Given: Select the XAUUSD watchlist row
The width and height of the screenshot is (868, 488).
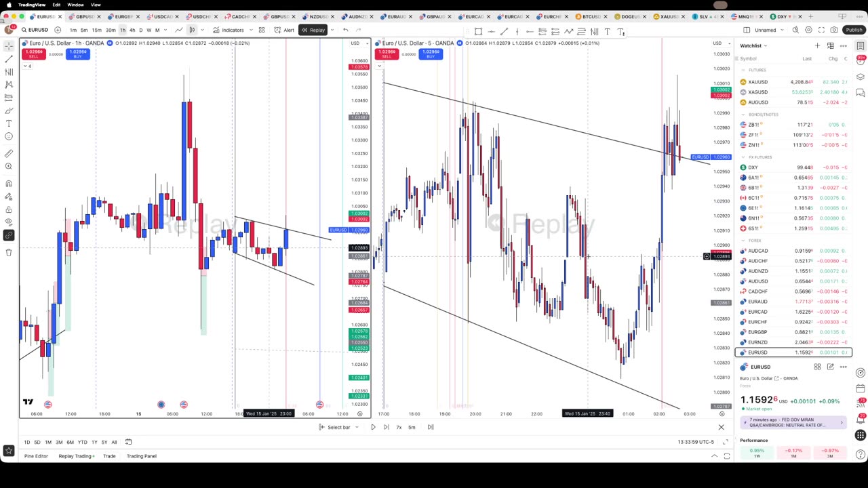Looking at the screenshot, I should [793, 82].
